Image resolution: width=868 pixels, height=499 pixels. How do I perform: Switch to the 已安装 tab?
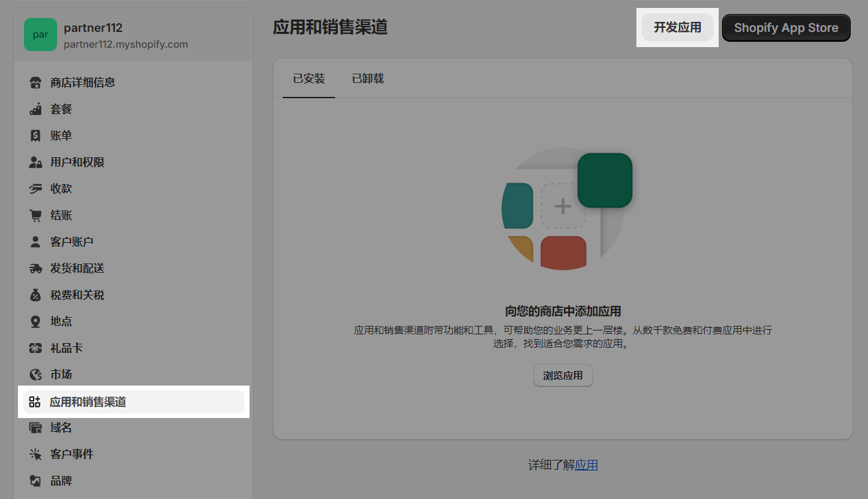click(x=309, y=78)
